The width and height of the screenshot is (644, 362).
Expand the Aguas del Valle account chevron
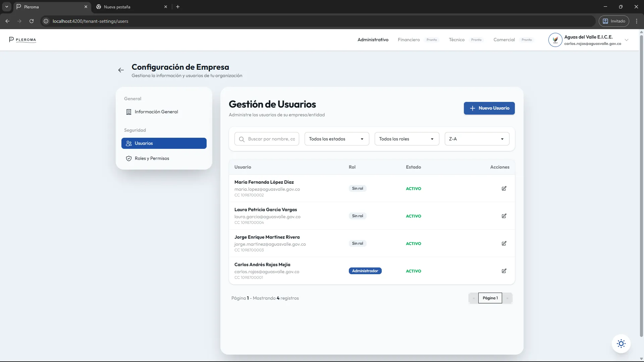(627, 40)
